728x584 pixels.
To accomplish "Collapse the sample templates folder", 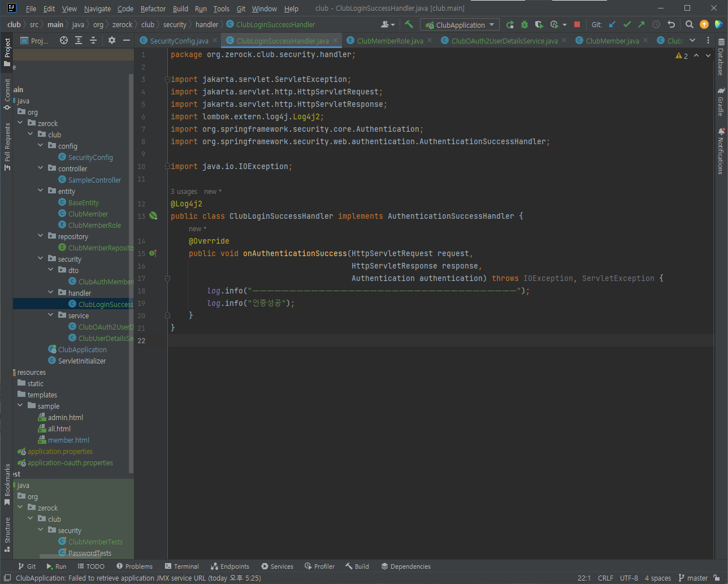I will point(20,406).
